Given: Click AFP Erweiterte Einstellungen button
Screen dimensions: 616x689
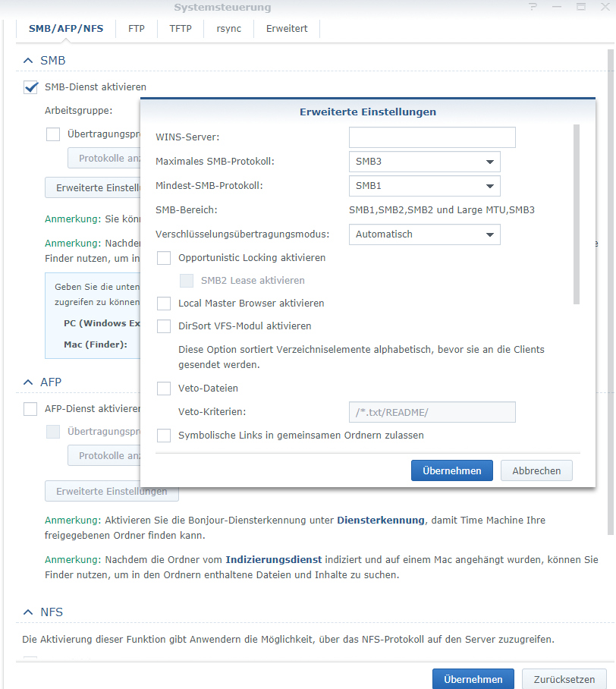Looking at the screenshot, I should click(112, 491).
